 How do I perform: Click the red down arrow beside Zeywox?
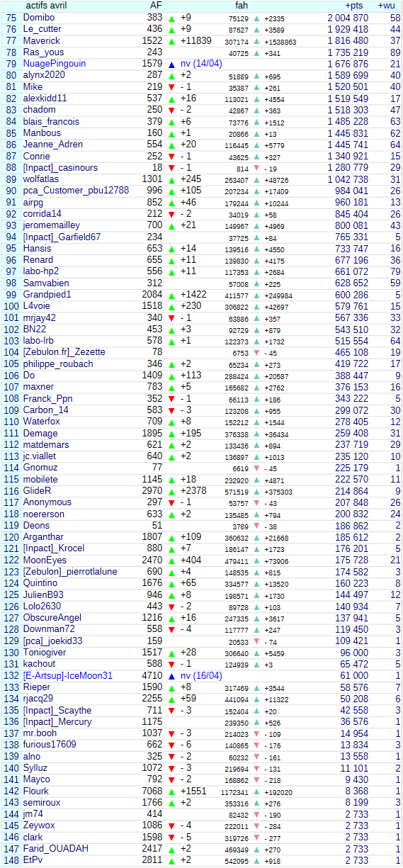point(171,826)
